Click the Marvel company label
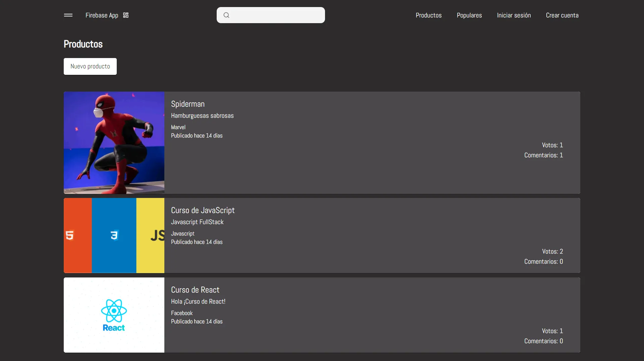This screenshot has width=644, height=361. click(178, 127)
